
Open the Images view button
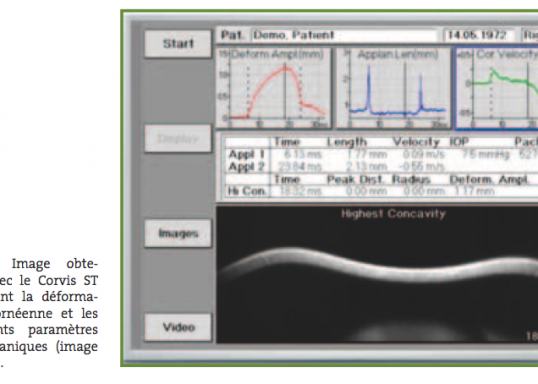[x=178, y=233]
